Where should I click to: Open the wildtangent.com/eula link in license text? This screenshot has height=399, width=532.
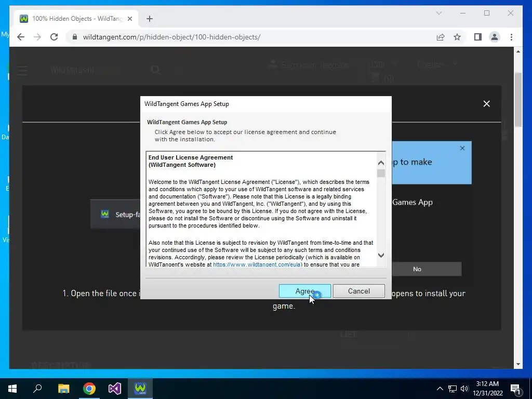(257, 264)
